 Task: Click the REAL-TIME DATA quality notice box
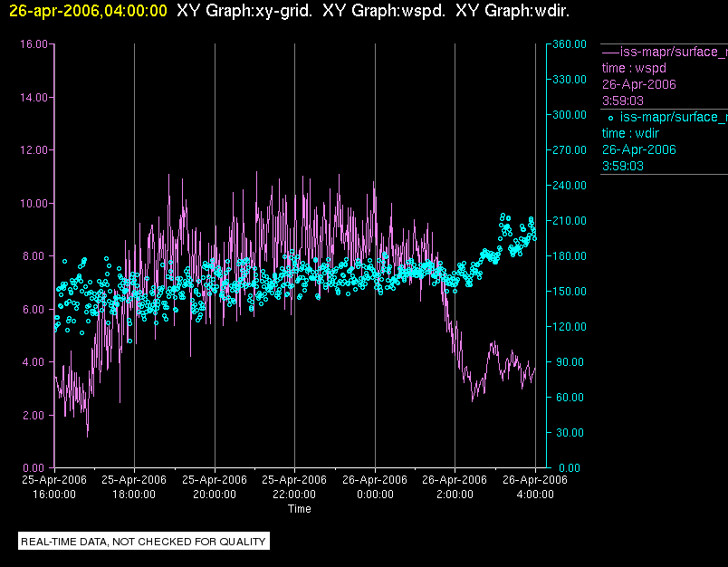(x=144, y=542)
